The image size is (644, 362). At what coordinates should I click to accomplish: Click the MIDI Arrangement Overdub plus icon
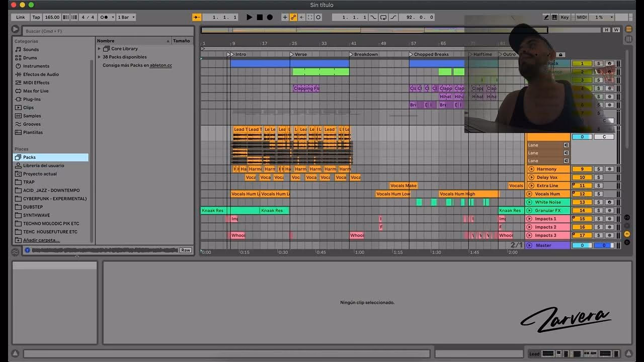click(x=285, y=17)
